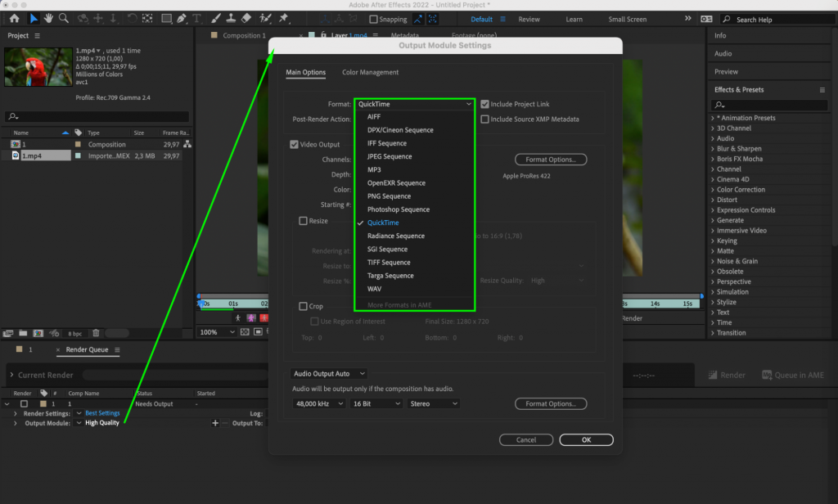This screenshot has width=838, height=504.
Task: Uncheck Include Project Link
Action: point(483,104)
